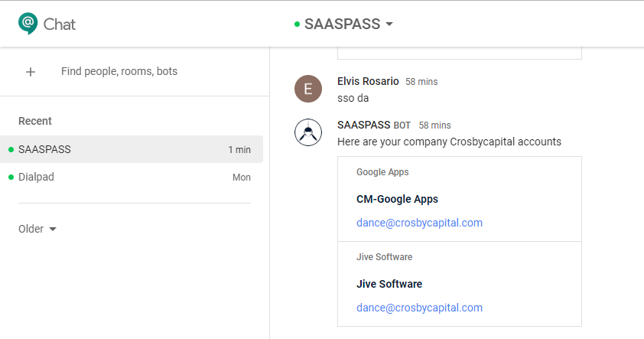This screenshot has height=339, width=644.
Task: Click the Find people, rooms, bots field
Action: pyautogui.click(x=119, y=72)
